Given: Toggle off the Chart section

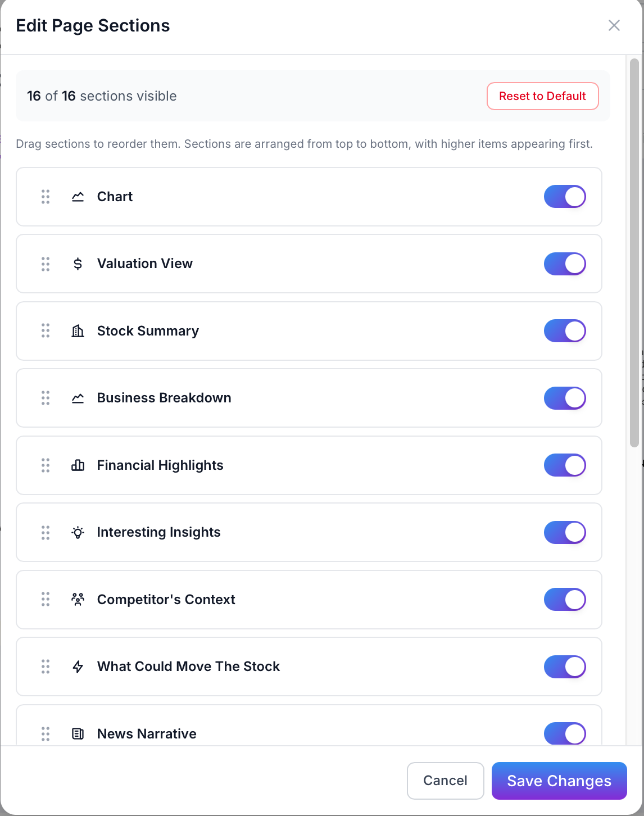Looking at the screenshot, I should point(565,197).
